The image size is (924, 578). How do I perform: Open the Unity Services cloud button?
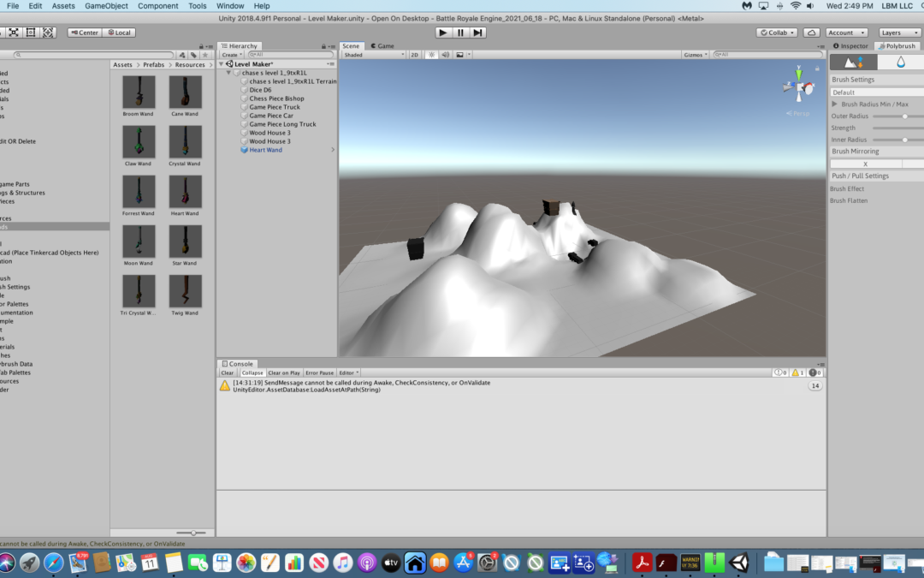811,33
